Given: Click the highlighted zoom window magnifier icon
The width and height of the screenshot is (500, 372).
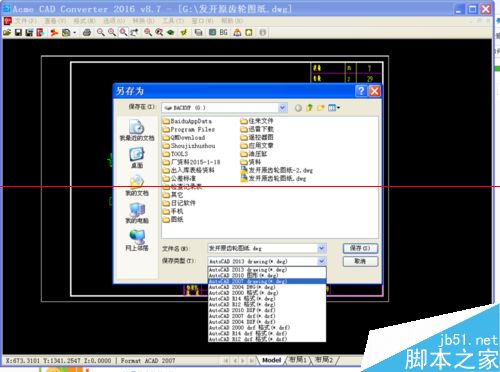Looking at the screenshot, I should [x=123, y=32].
